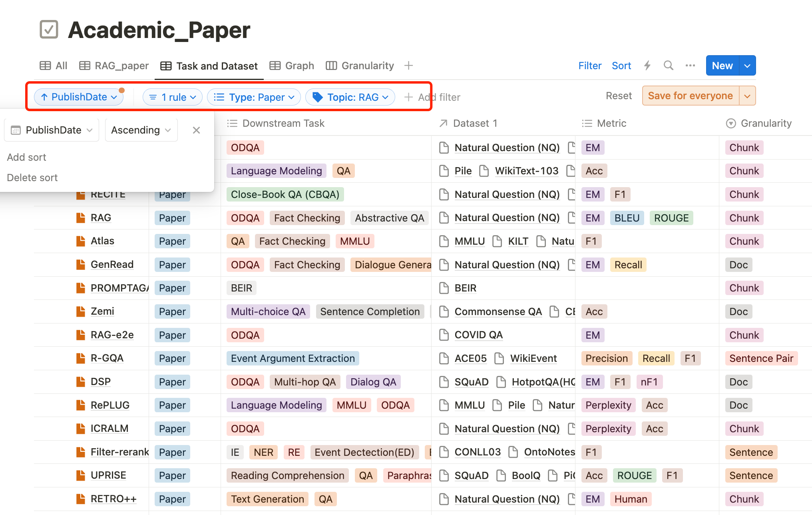Open the search magnifier icon
Screen dimensions: 812x515
click(669, 66)
